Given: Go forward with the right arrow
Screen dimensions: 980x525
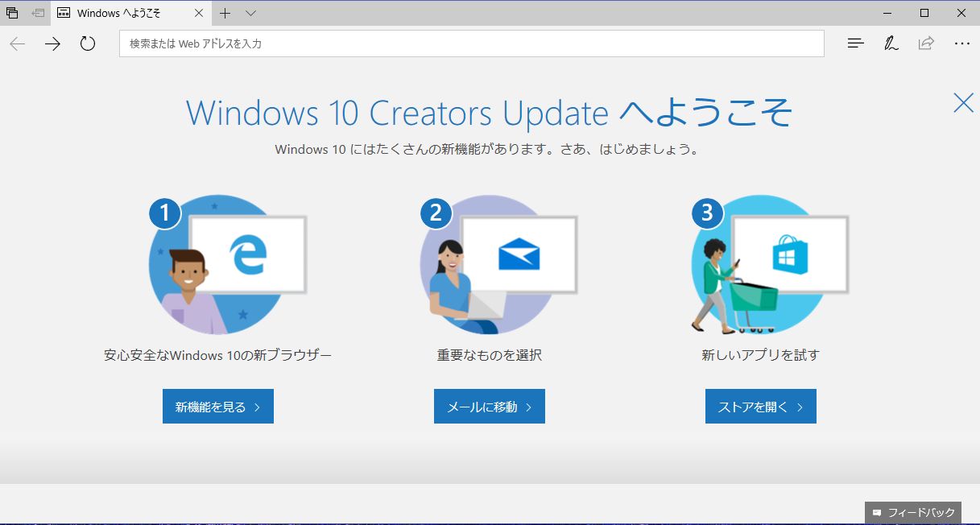Looking at the screenshot, I should point(53,43).
